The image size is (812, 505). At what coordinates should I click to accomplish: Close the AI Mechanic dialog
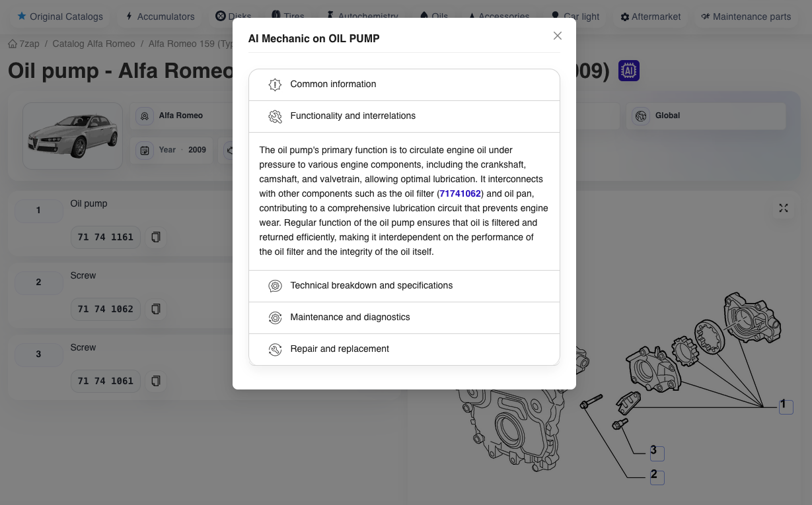(558, 36)
